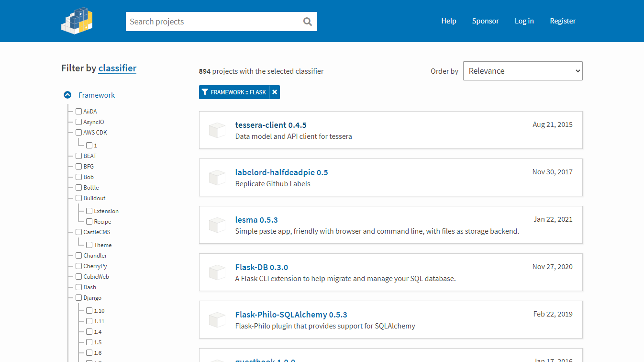Click the tessera-client package cube icon
644x362 pixels.
point(217,130)
